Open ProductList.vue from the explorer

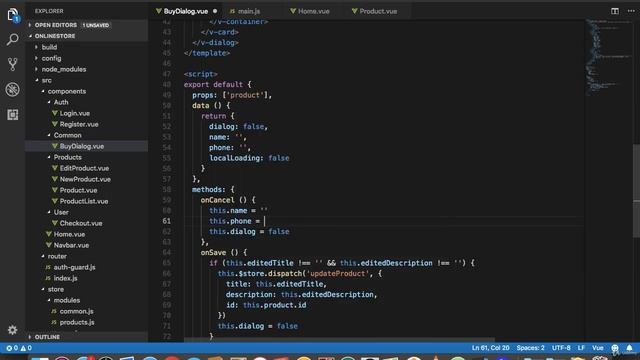coord(87,201)
